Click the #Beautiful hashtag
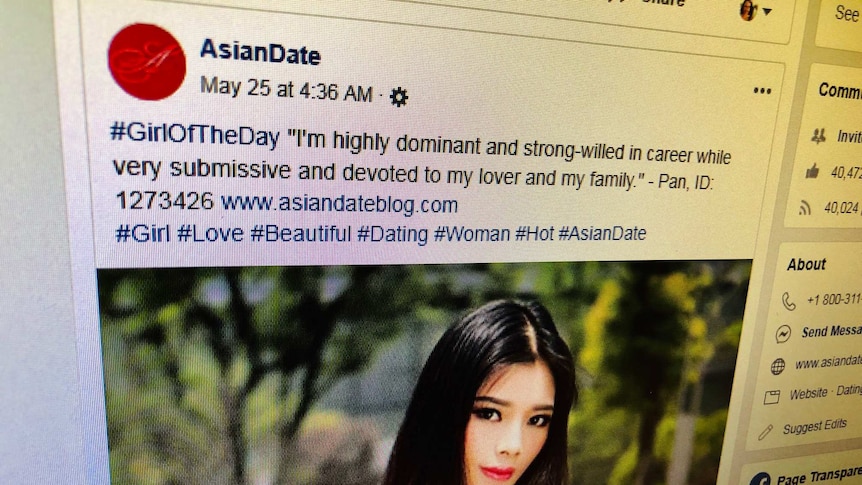This screenshot has height=485, width=862. click(301, 234)
